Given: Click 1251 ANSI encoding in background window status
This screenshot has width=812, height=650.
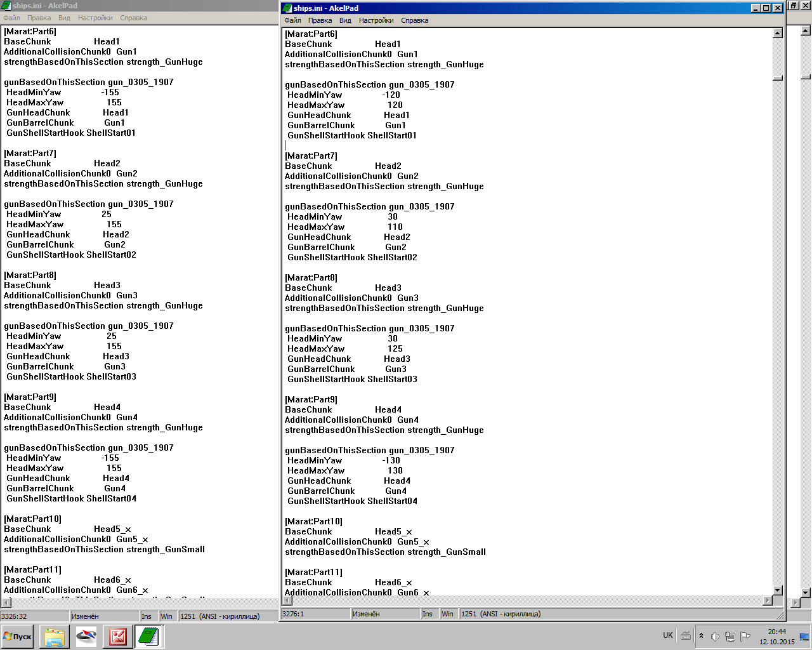Looking at the screenshot, I should (219, 616).
